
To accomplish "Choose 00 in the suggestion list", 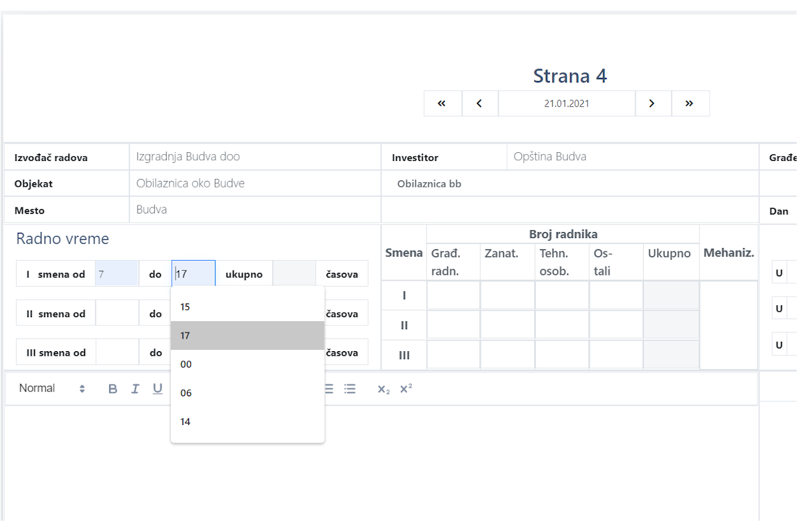I will coord(247,364).
